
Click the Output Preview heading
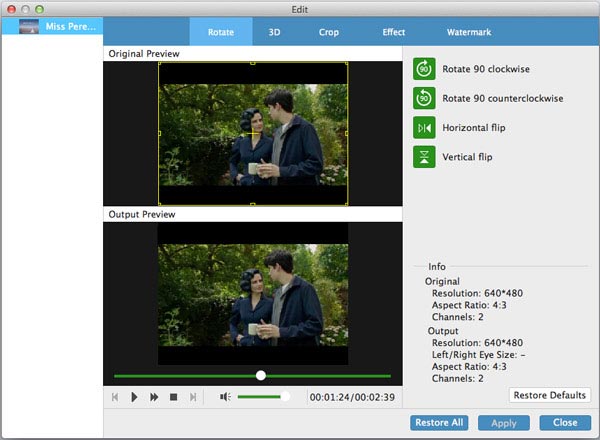[142, 215]
